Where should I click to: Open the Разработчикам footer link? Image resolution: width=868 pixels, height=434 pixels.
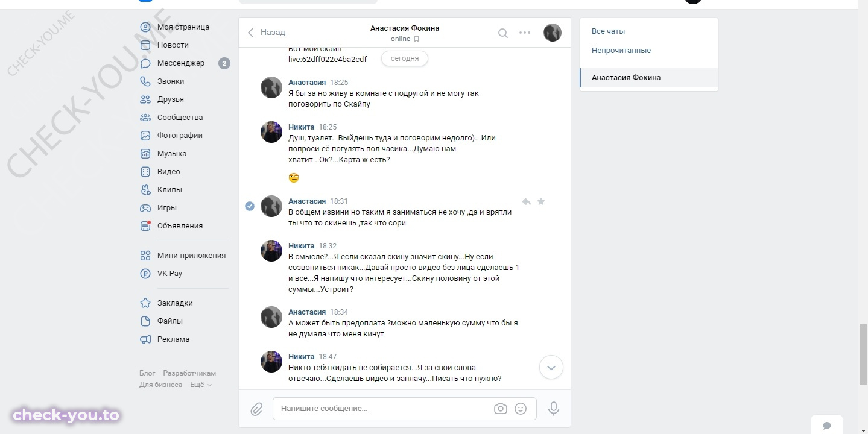pyautogui.click(x=189, y=373)
